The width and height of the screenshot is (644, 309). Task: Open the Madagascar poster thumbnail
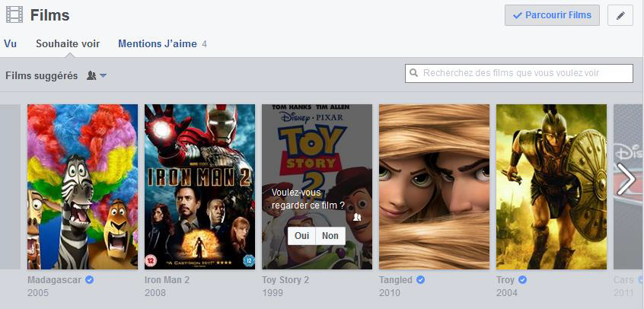click(x=82, y=186)
